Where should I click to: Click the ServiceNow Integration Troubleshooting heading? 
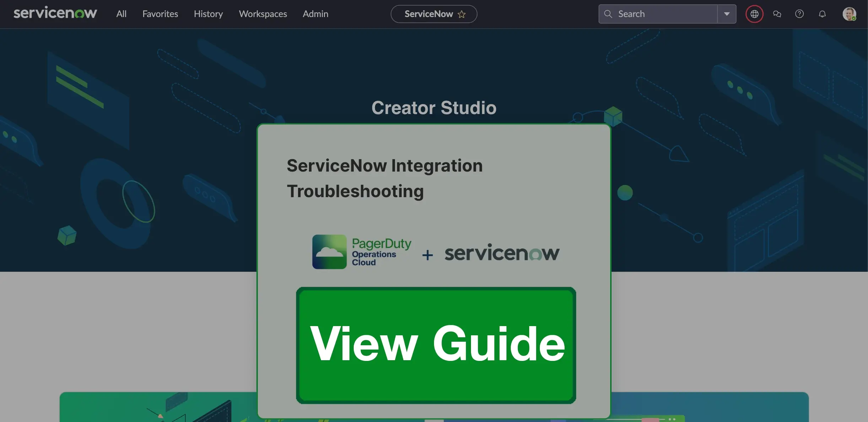(x=385, y=178)
